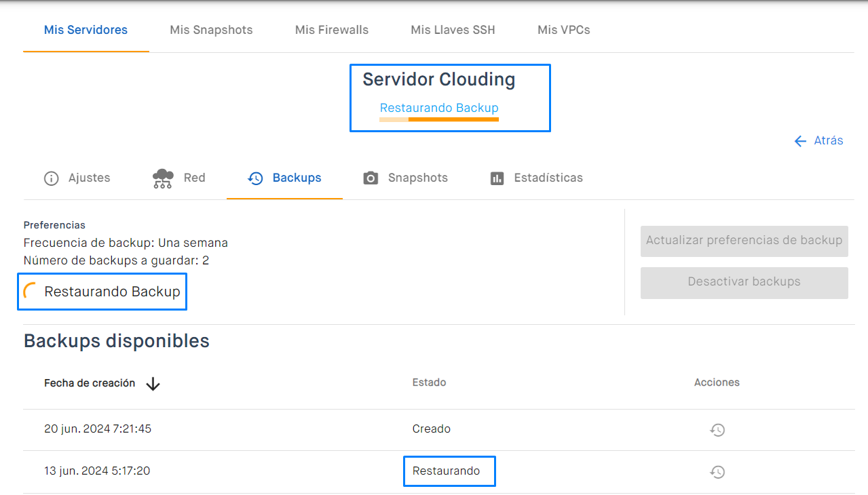Select the 20 jun. 2024 7:21:45 row date
868x495 pixels.
[x=98, y=429]
